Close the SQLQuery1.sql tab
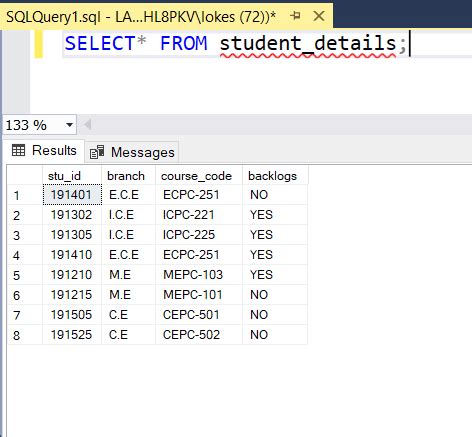Image resolution: width=472 pixels, height=437 pixels. tap(319, 16)
